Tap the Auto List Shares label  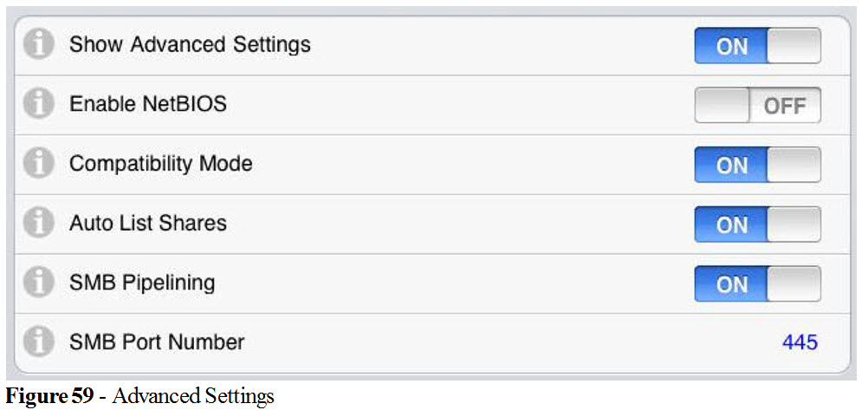[x=147, y=223]
